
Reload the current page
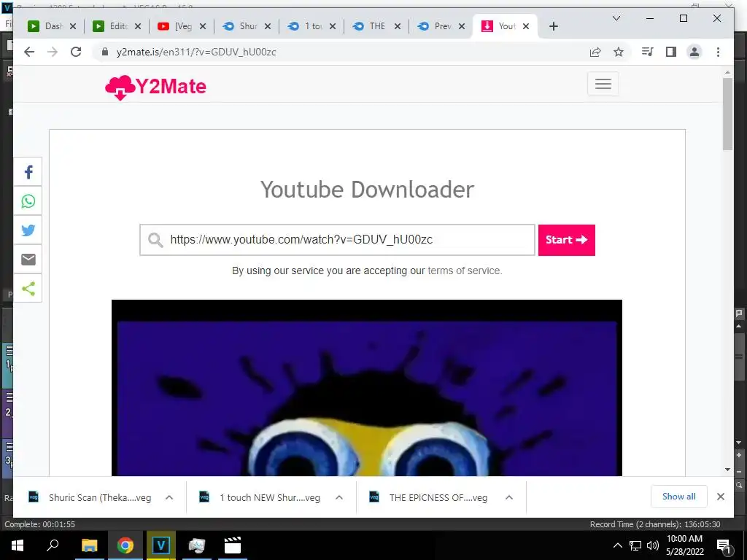tap(76, 52)
